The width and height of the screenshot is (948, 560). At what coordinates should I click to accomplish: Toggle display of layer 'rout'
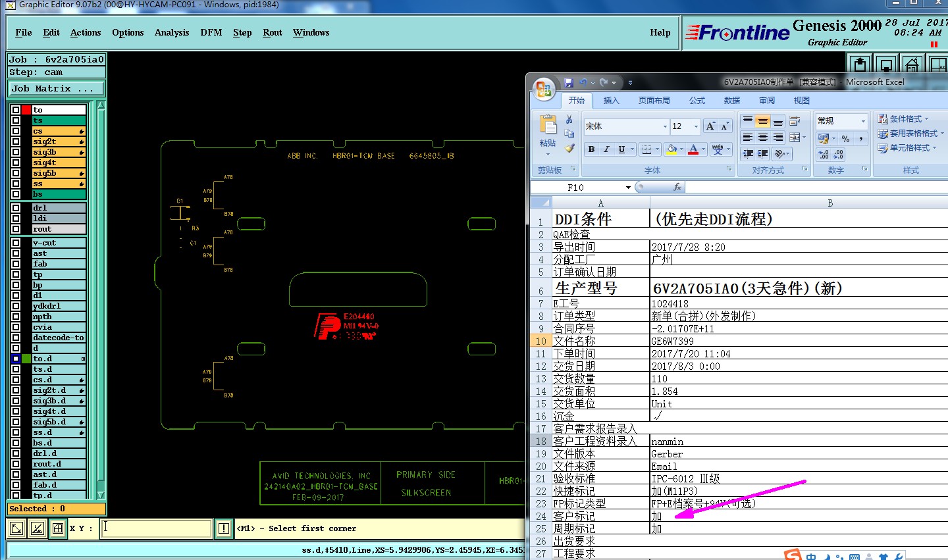pos(16,229)
